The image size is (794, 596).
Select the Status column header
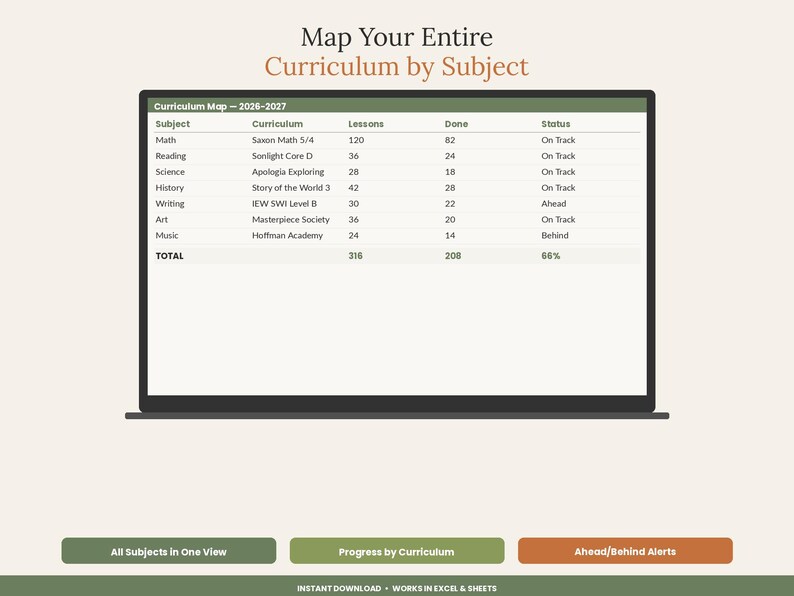click(555, 124)
